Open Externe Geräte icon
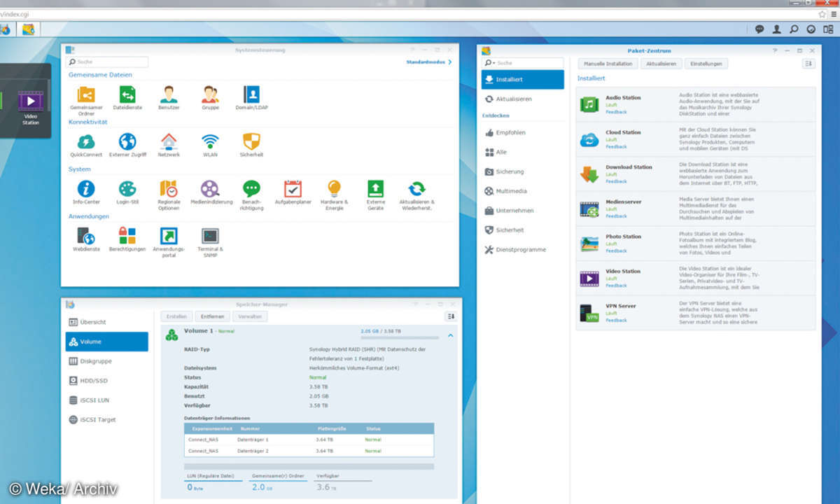The height and width of the screenshot is (504, 840). (376, 188)
